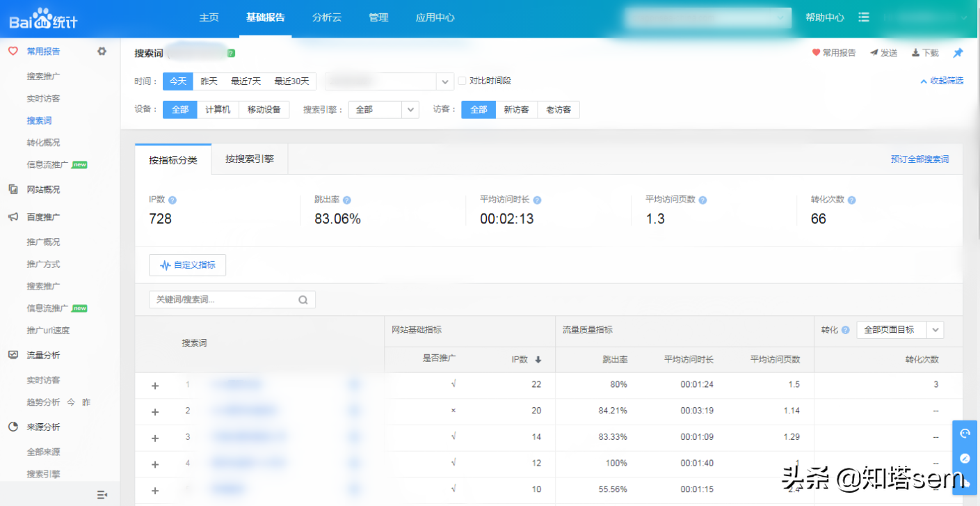Sort by IP数 descending arrow
This screenshot has width=980, height=506.
coord(538,360)
